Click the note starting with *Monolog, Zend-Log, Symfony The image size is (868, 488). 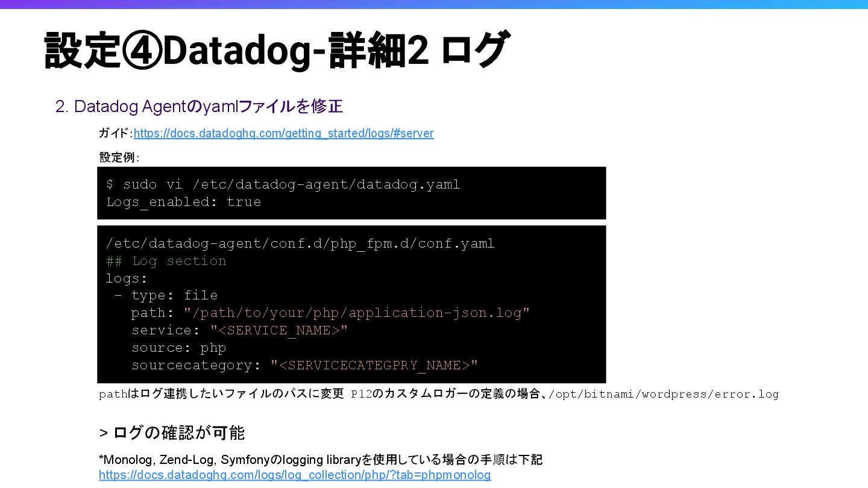coord(321,460)
